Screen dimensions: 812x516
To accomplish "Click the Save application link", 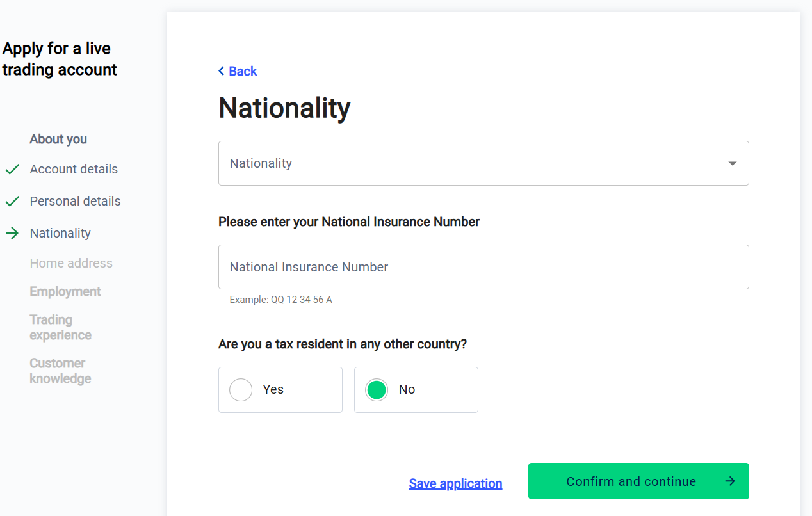I will [x=455, y=483].
